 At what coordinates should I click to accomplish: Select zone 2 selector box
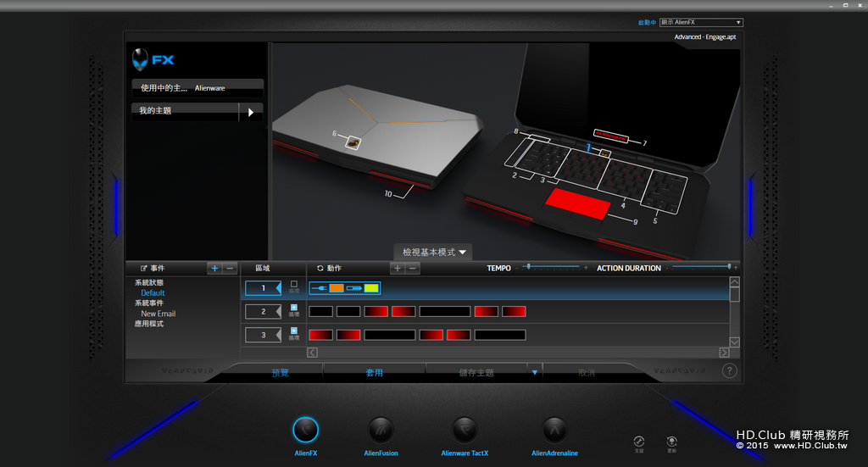tap(264, 312)
